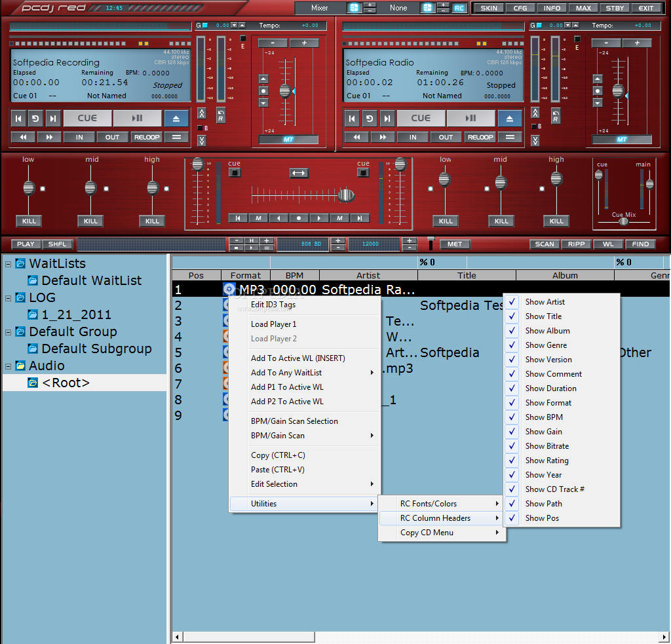
Task: Click left deck pitch plus button
Action: (304, 43)
